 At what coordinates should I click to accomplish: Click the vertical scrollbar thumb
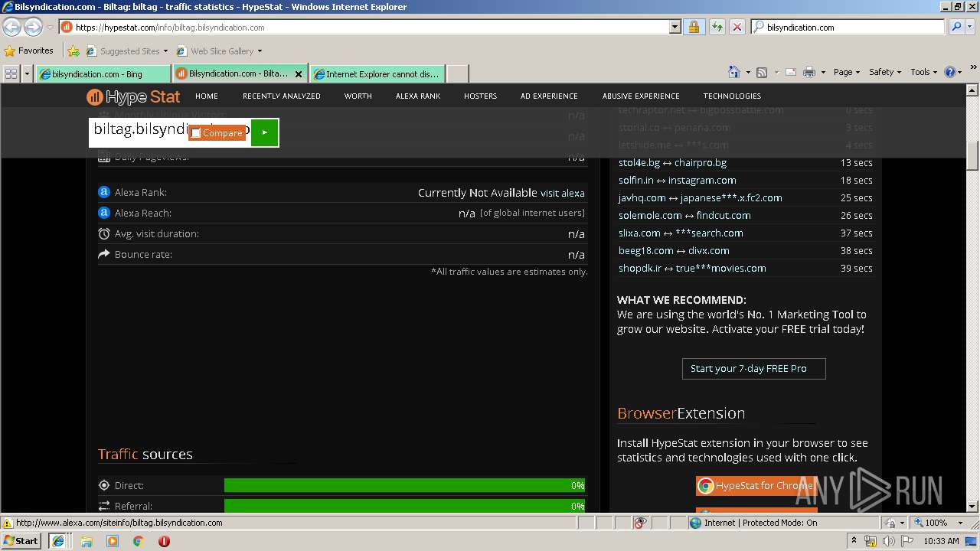[972, 156]
